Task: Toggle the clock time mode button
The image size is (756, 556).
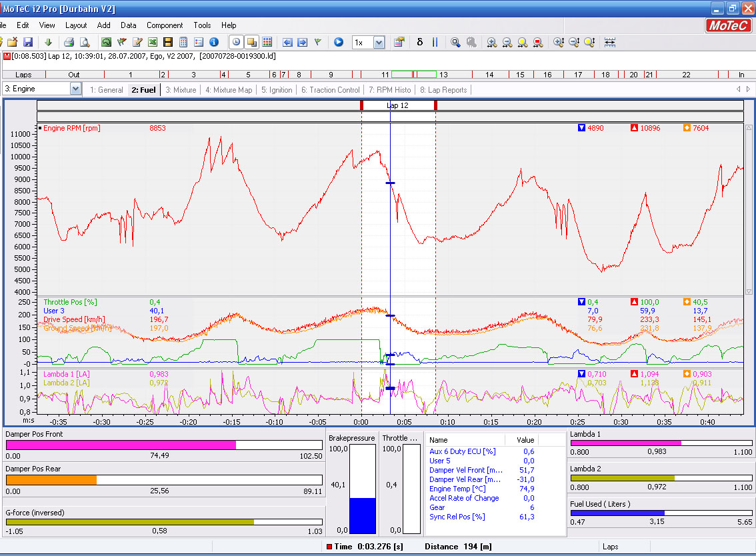Action: [x=236, y=43]
